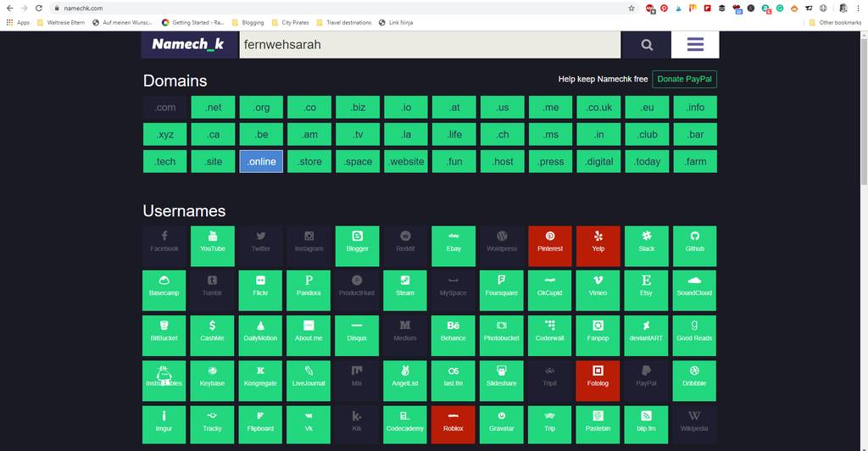Open the Blogger username tile
Screen dimensions: 868x451
[x=357, y=246]
